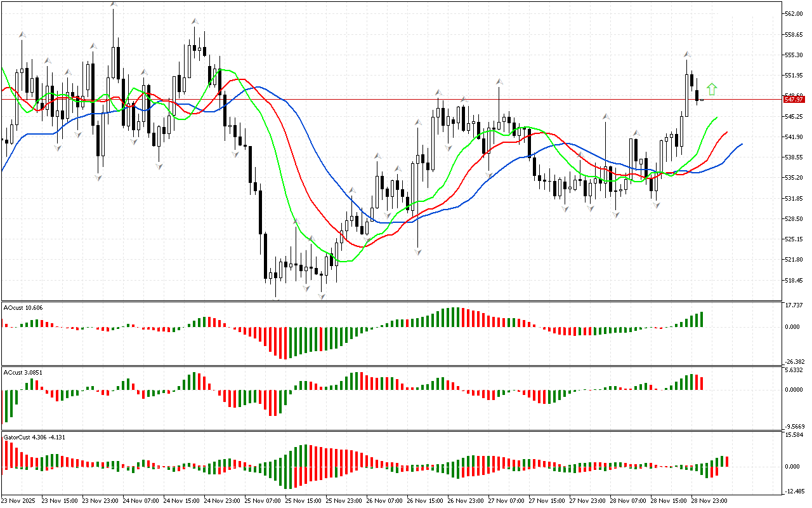Click the fractal arrow above the chart's highest candle

click(114, 4)
